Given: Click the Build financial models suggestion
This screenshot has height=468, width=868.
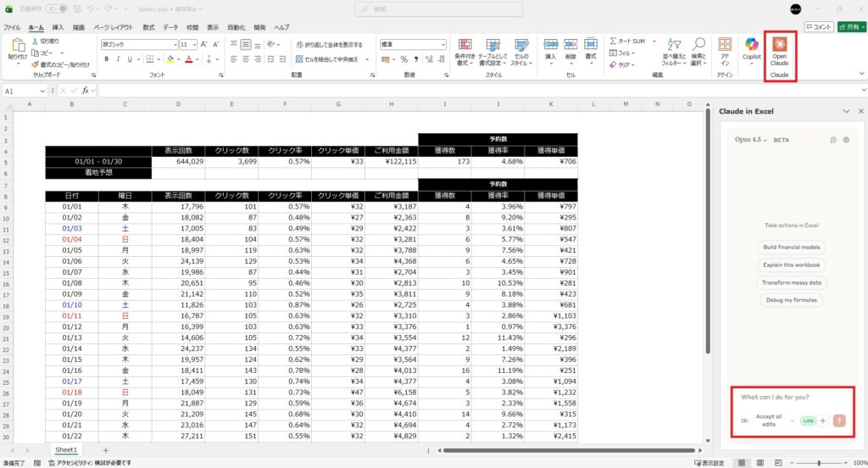Looking at the screenshot, I should tap(791, 247).
